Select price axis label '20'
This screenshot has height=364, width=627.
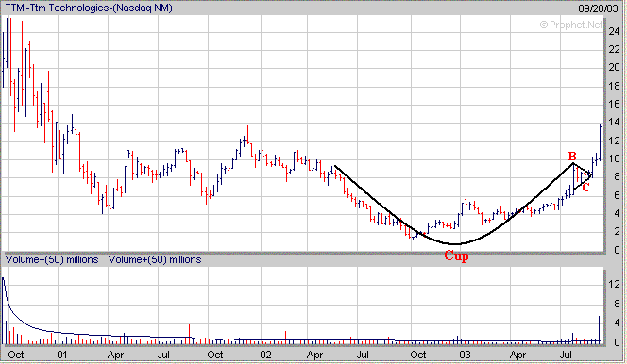click(614, 68)
